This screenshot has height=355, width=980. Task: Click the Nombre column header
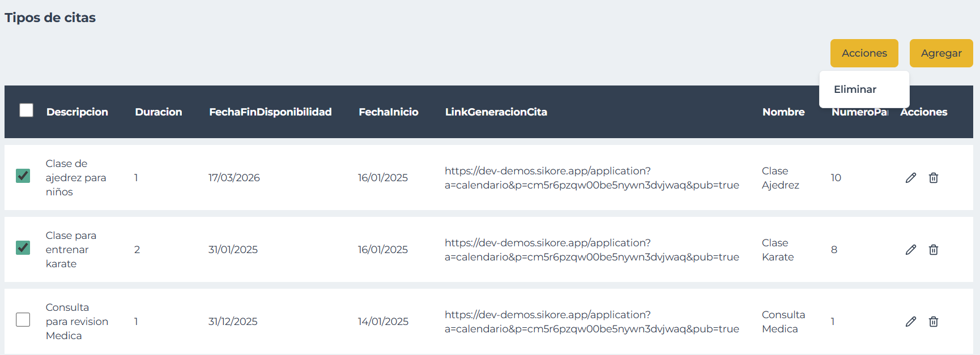783,112
